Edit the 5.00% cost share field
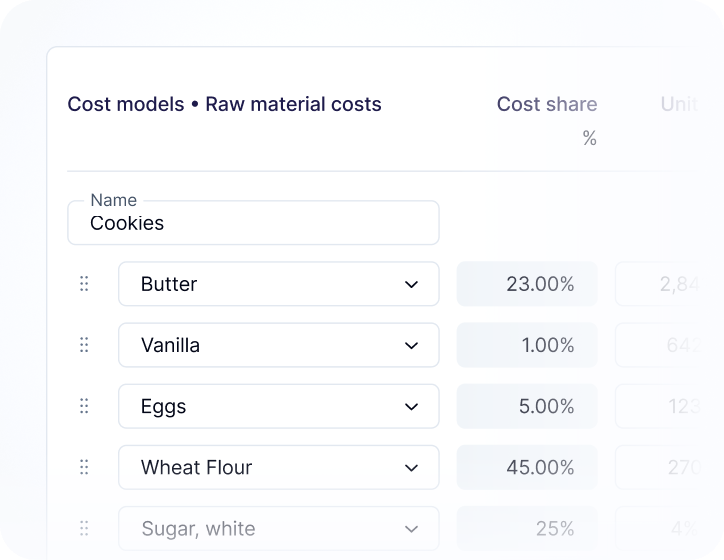Viewport: 724px width, 560px height. click(x=527, y=406)
